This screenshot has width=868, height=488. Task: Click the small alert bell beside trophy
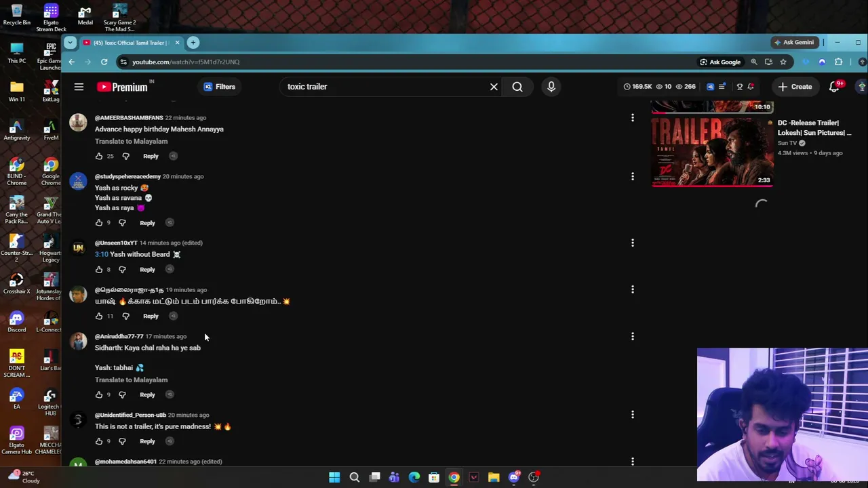pos(751,87)
